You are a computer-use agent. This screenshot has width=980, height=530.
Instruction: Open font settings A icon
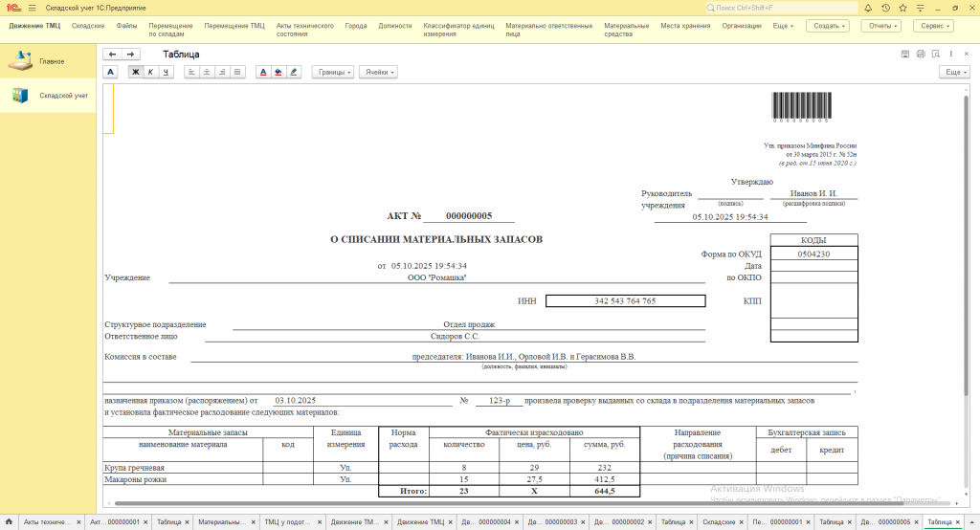pyautogui.click(x=111, y=72)
